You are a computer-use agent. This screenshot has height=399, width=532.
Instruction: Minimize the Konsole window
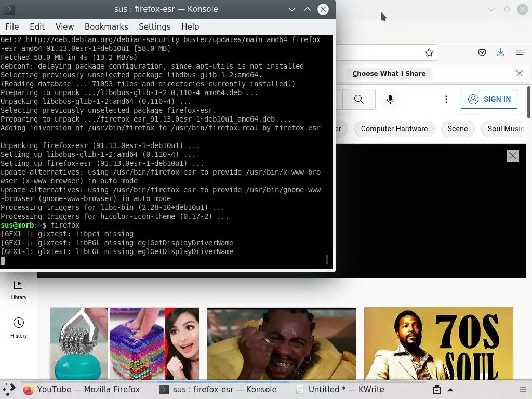pos(292,9)
